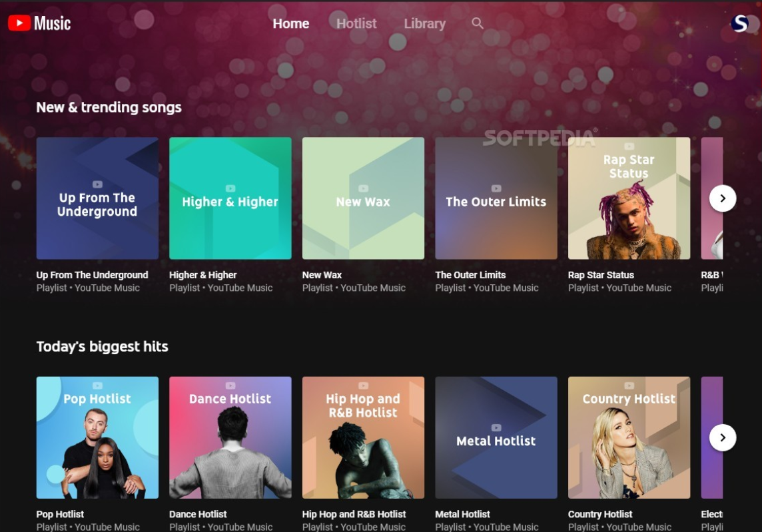Open the search magnifier icon
This screenshot has width=762, height=532.
(477, 23)
